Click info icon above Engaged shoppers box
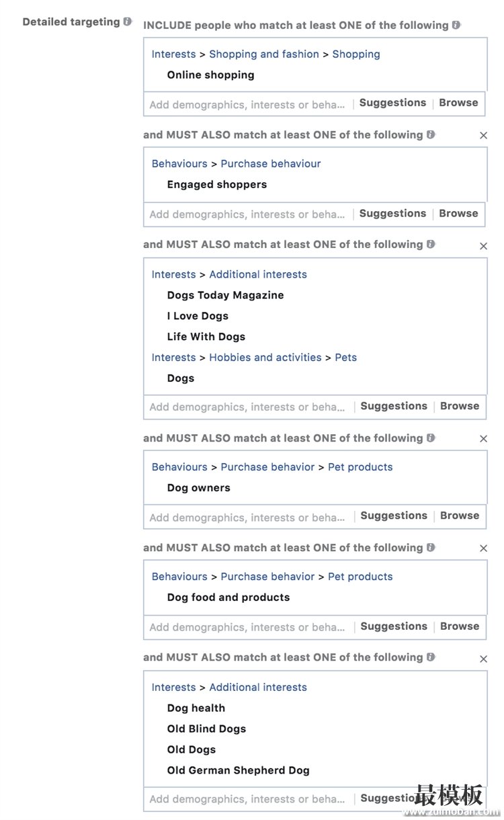Viewport: 504px width, 820px height. click(x=431, y=134)
